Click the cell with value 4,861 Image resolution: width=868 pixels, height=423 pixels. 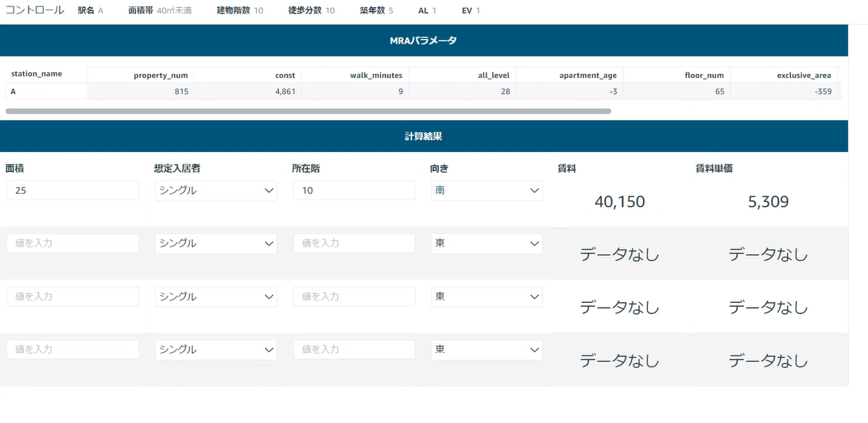tap(248, 91)
